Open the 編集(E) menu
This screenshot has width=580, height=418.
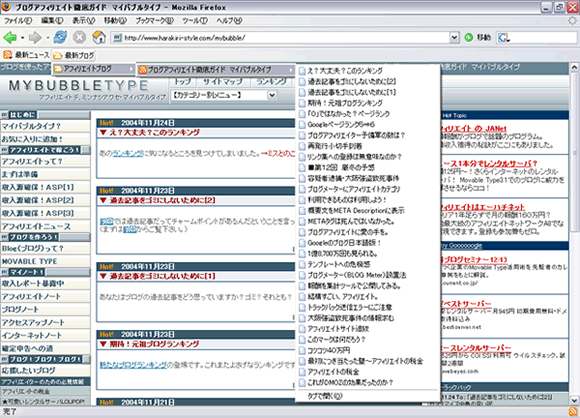(x=52, y=21)
